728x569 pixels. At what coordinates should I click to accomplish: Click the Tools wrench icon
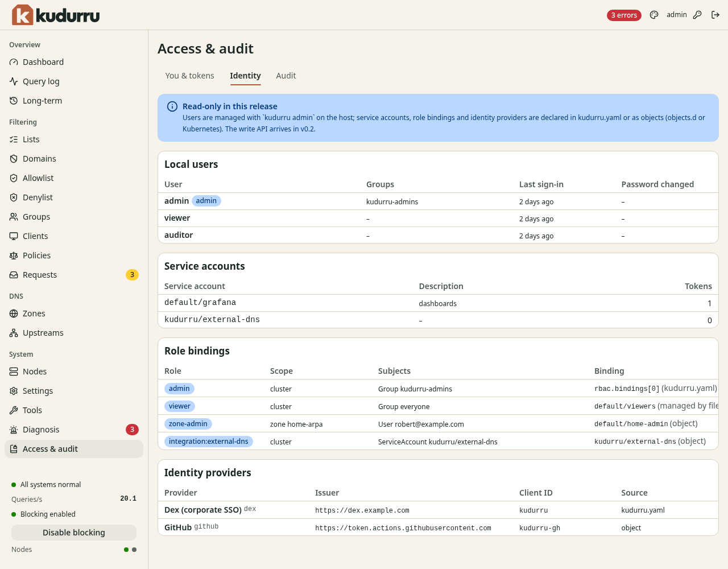pos(14,410)
